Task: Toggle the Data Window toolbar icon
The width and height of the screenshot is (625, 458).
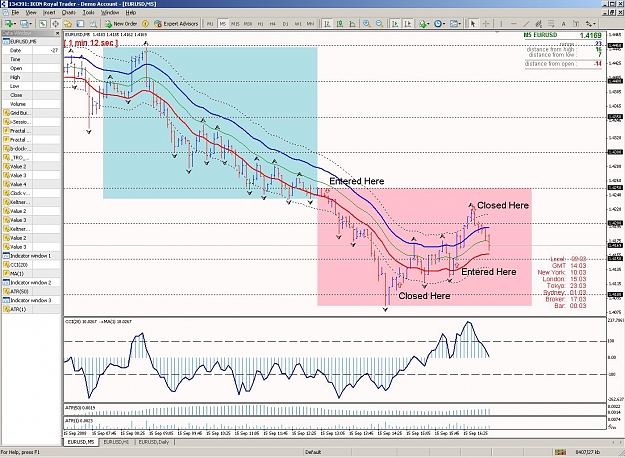Action: [x=55, y=24]
